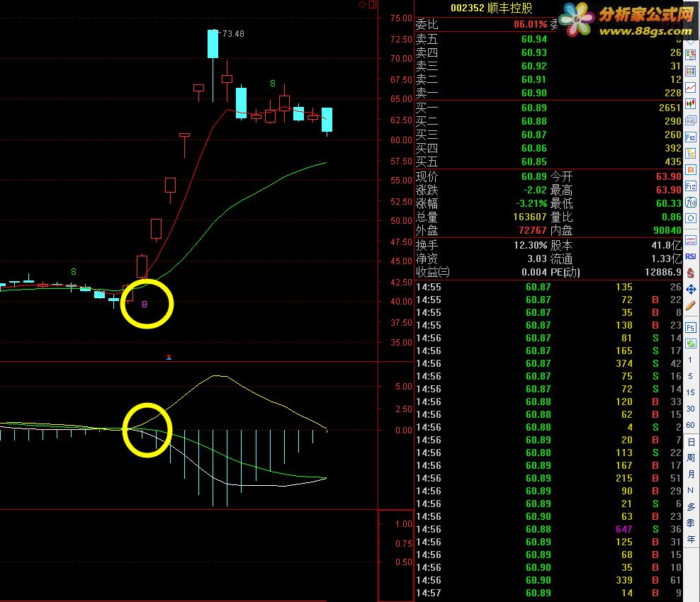
Task: Select the 年 yearly period
Action: [x=691, y=539]
